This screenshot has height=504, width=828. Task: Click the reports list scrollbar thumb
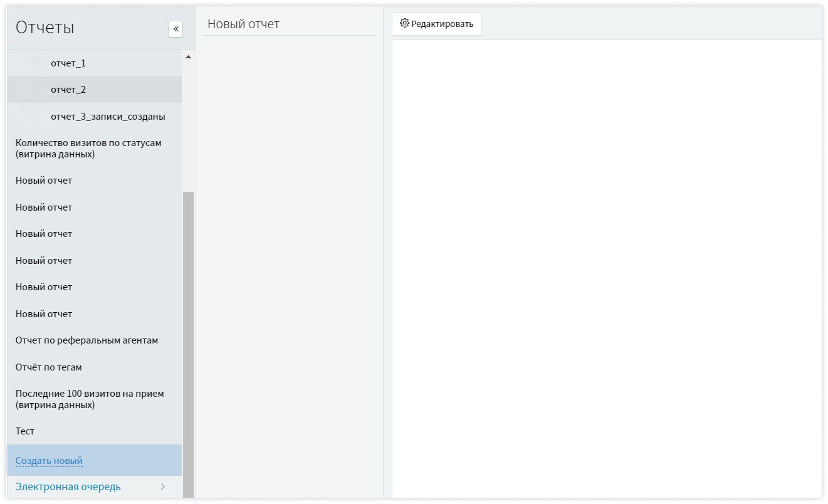188,339
